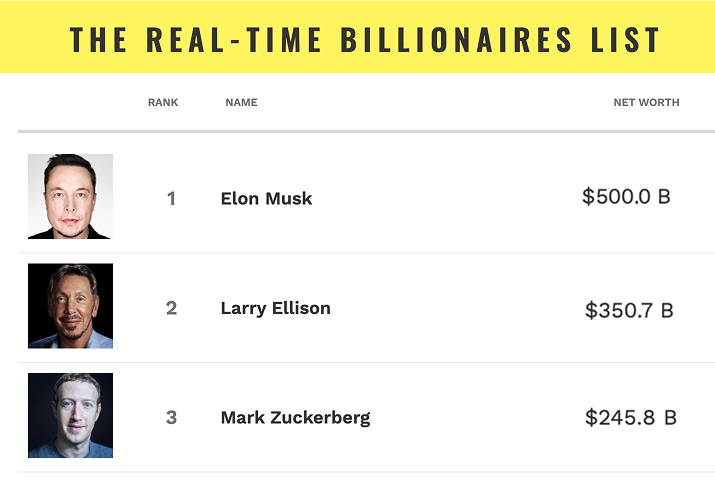Click the photo thumbnail in rank 1 row
Screen dimensions: 715x479
point(70,196)
